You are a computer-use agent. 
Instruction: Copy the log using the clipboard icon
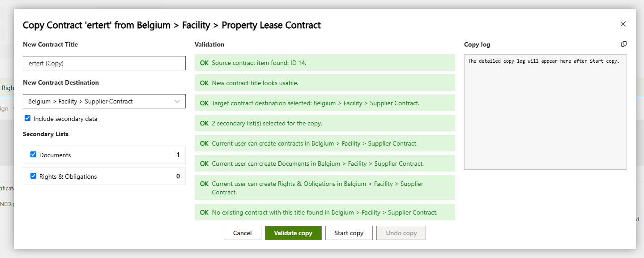pyautogui.click(x=624, y=44)
